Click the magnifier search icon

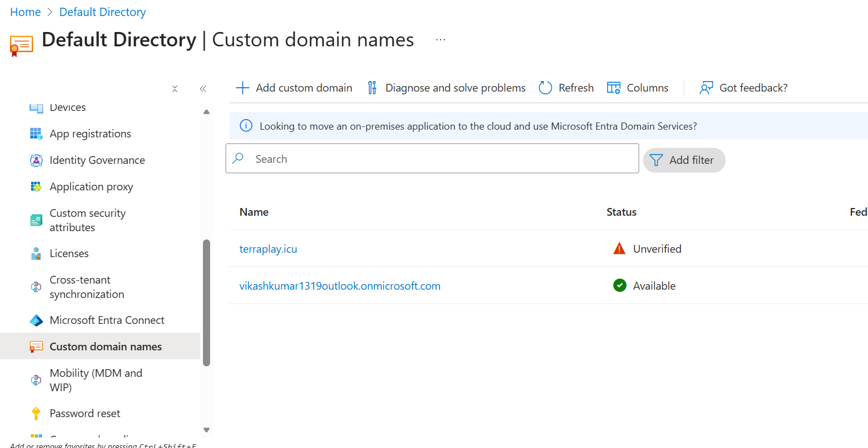click(238, 158)
